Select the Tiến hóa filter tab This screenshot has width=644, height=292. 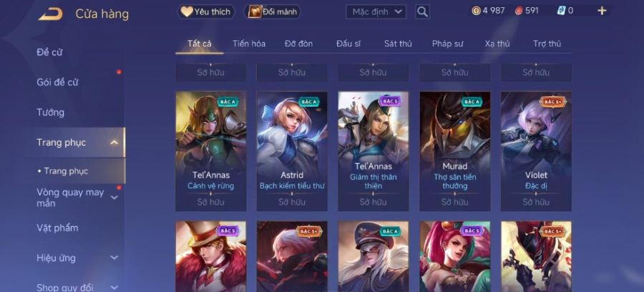click(x=249, y=44)
